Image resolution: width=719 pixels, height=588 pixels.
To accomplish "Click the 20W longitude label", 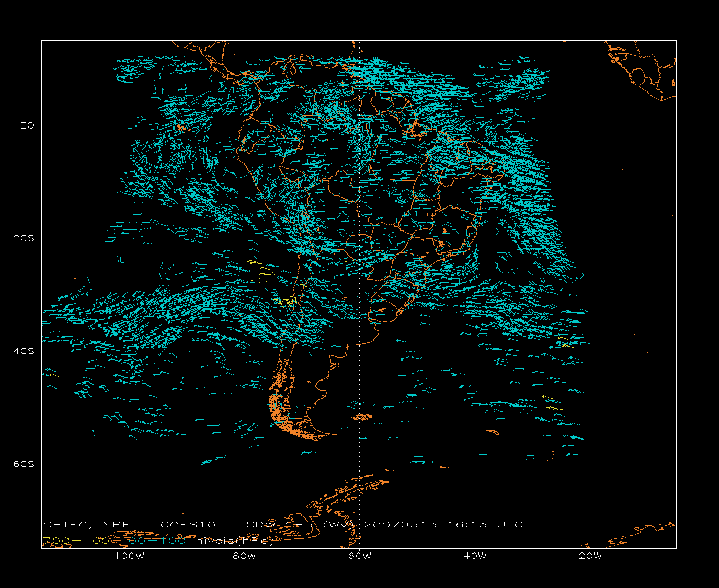I will click(x=590, y=556).
